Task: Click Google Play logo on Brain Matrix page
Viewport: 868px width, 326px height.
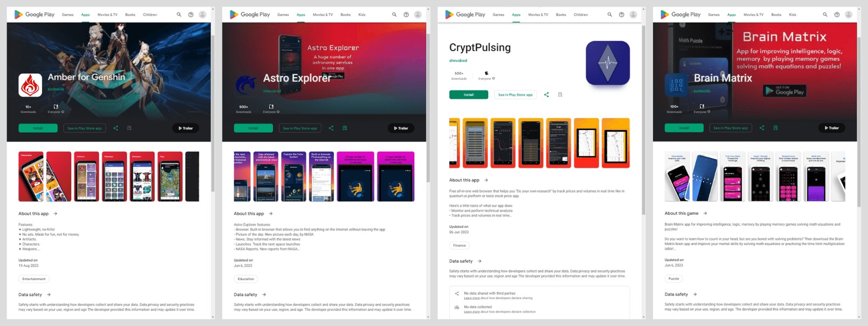Action: (681, 15)
